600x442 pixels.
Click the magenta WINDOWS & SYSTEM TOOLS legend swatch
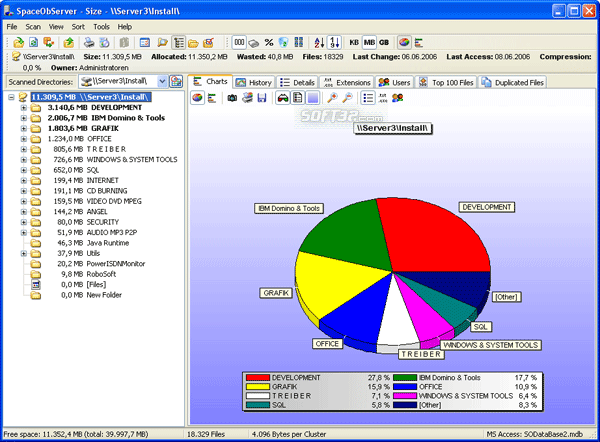coord(405,396)
